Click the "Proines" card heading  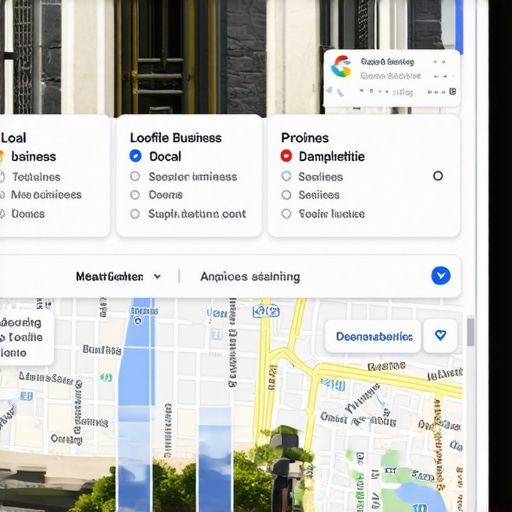[x=305, y=138]
